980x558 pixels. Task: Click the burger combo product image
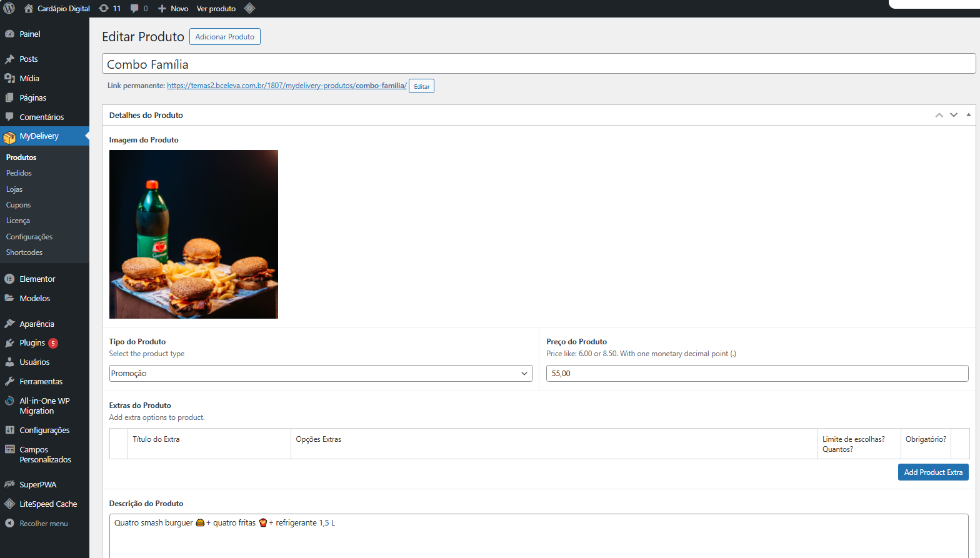point(194,234)
